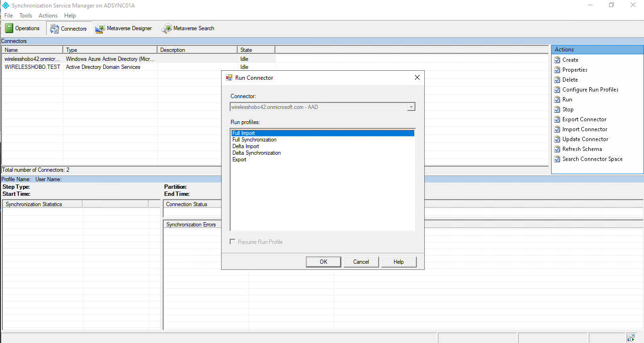The height and width of the screenshot is (343, 644).
Task: Cancel the Run Connector dialog
Action: [x=361, y=262]
